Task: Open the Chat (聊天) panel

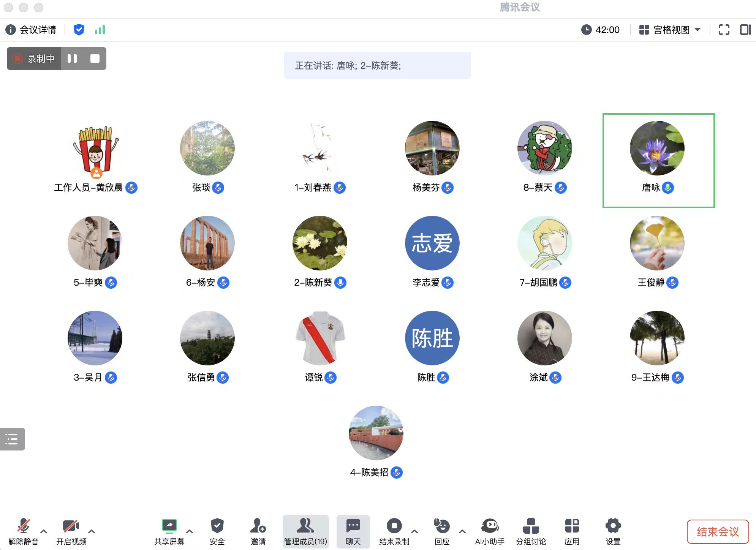Action: pyautogui.click(x=353, y=531)
